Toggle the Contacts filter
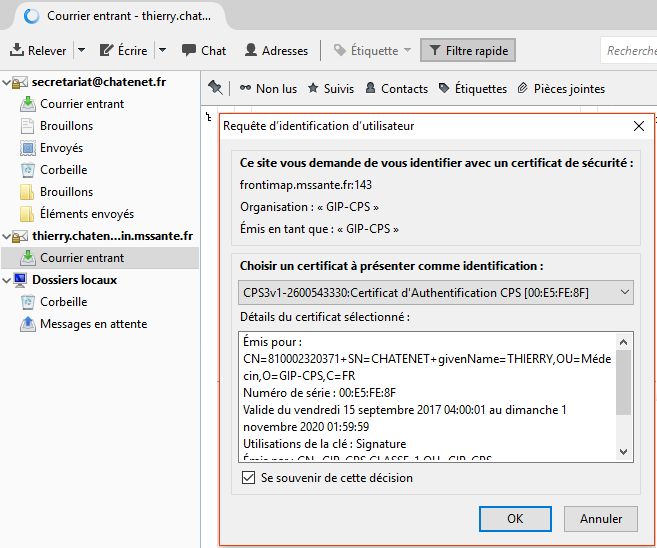 (x=397, y=88)
